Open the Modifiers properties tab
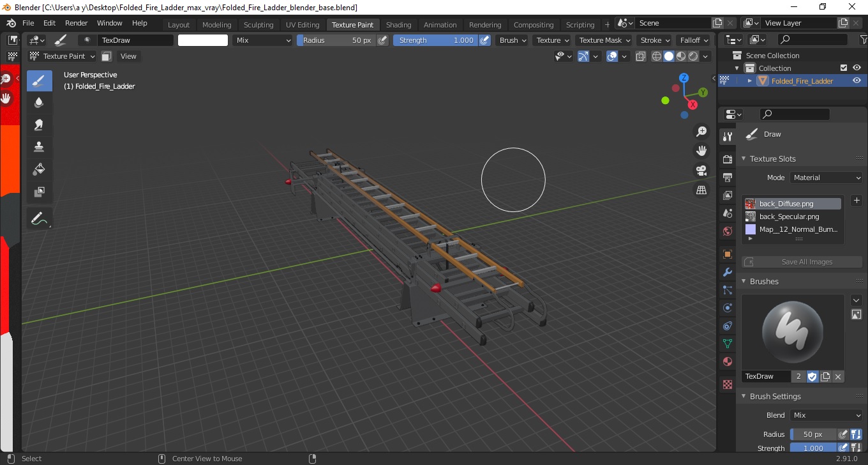The image size is (868, 465). [x=727, y=272]
